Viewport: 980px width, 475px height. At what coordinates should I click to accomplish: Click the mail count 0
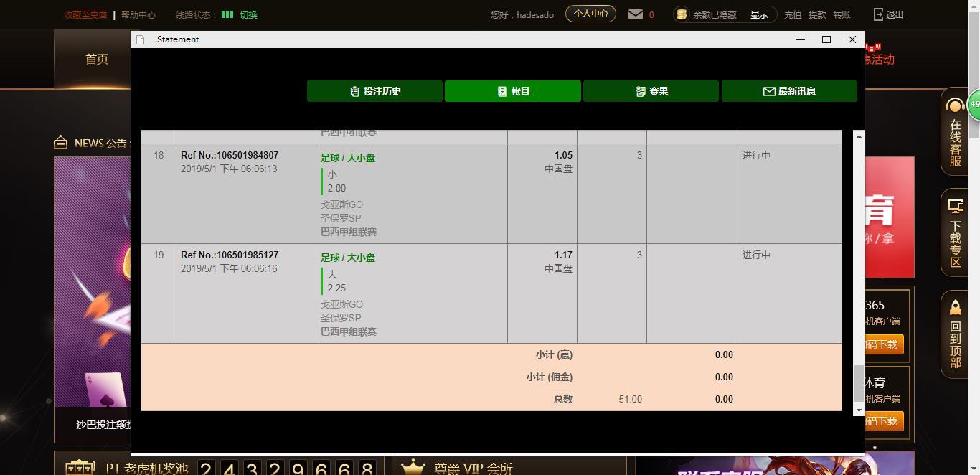coord(651,14)
